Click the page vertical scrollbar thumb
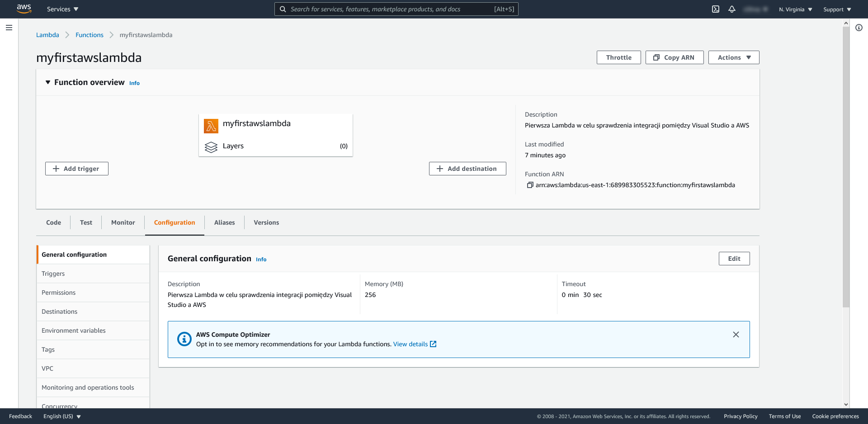Image resolution: width=868 pixels, height=424 pixels. [x=846, y=167]
